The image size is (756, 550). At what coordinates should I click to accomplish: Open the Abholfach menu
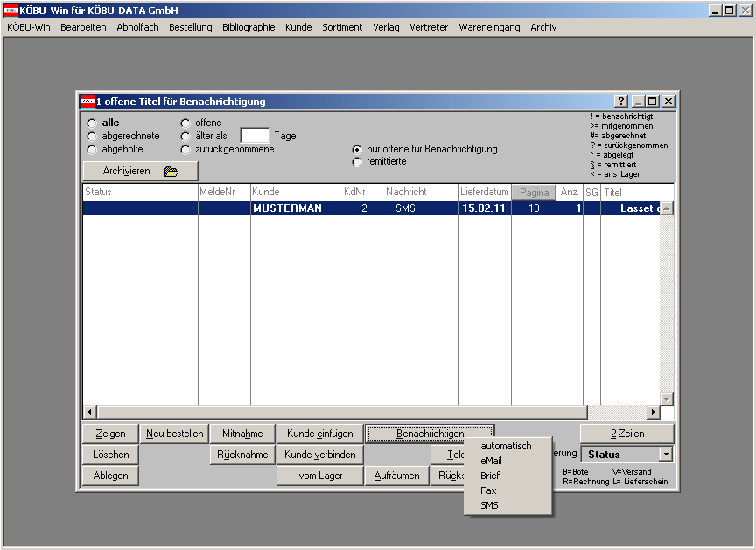pyautogui.click(x=137, y=27)
